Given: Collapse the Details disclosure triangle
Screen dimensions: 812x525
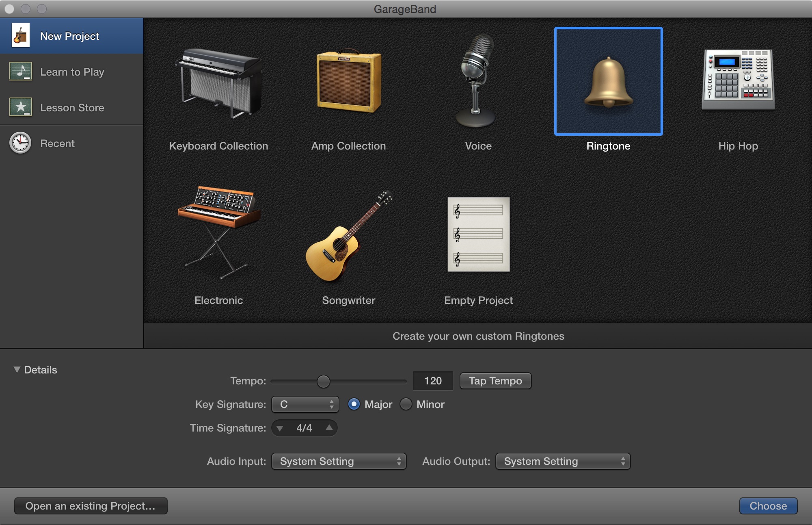Looking at the screenshot, I should 17,369.
